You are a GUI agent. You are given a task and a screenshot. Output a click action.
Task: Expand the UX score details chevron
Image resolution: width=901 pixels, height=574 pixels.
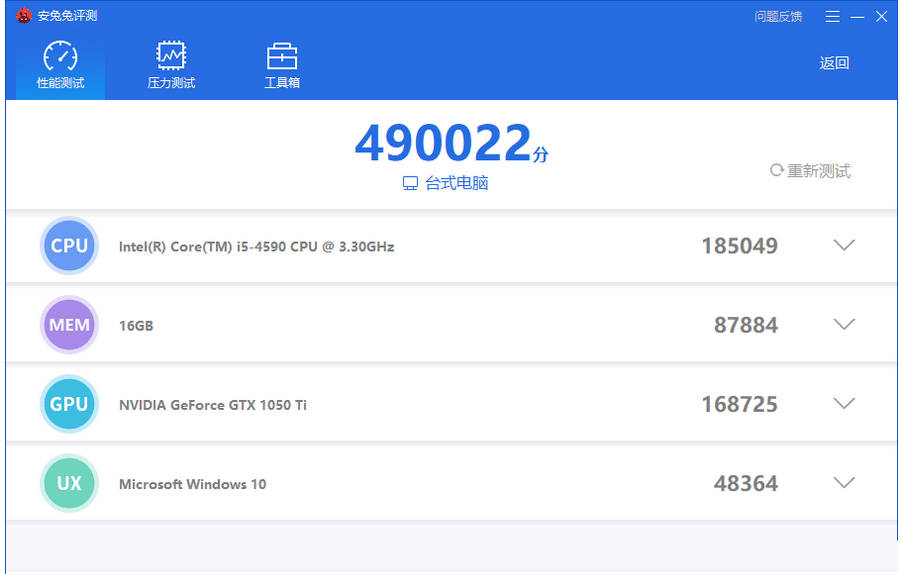[x=844, y=483]
